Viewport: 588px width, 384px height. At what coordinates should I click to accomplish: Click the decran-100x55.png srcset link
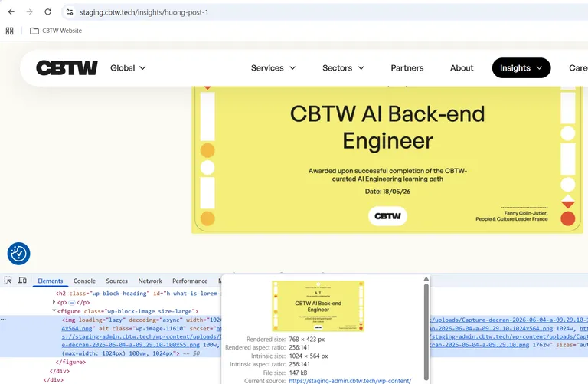(130, 345)
